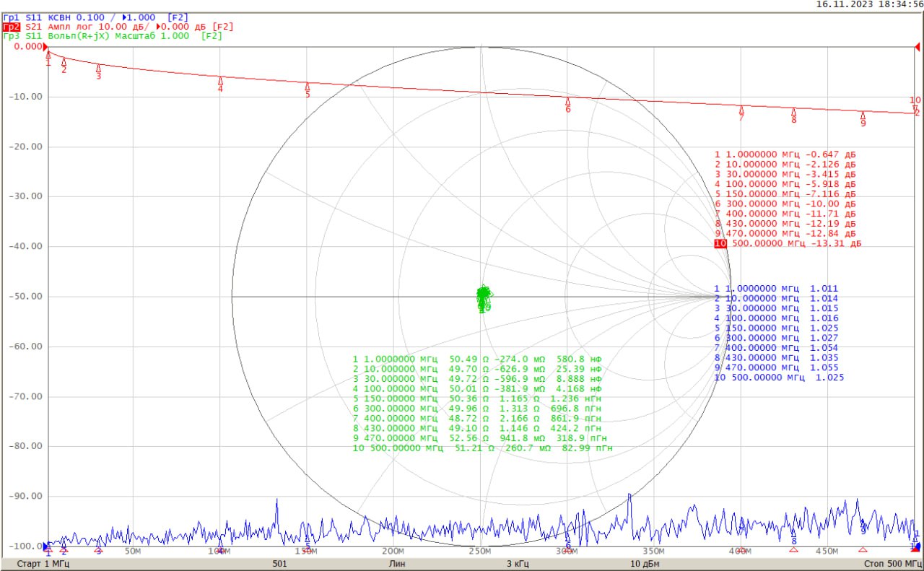Click green row 300.00000 МГц 49.96 Ω
This screenshot has height=571, width=924.
coord(477,409)
